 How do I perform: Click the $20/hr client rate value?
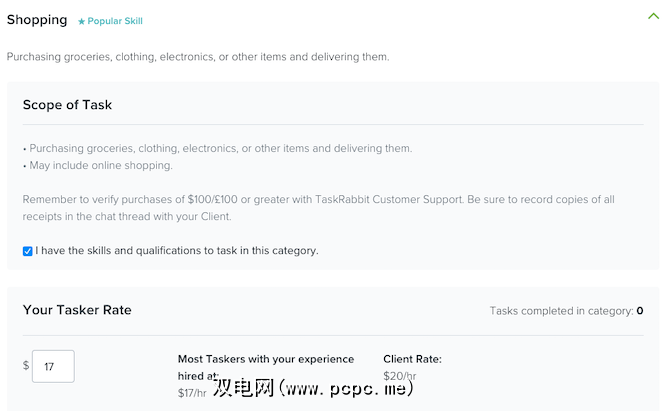pyautogui.click(x=399, y=376)
